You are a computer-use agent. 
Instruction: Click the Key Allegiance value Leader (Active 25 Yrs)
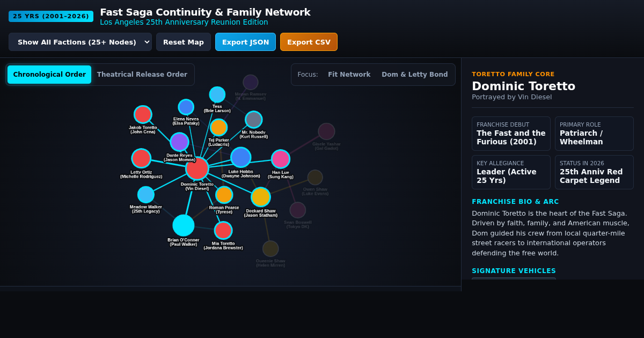click(506, 176)
